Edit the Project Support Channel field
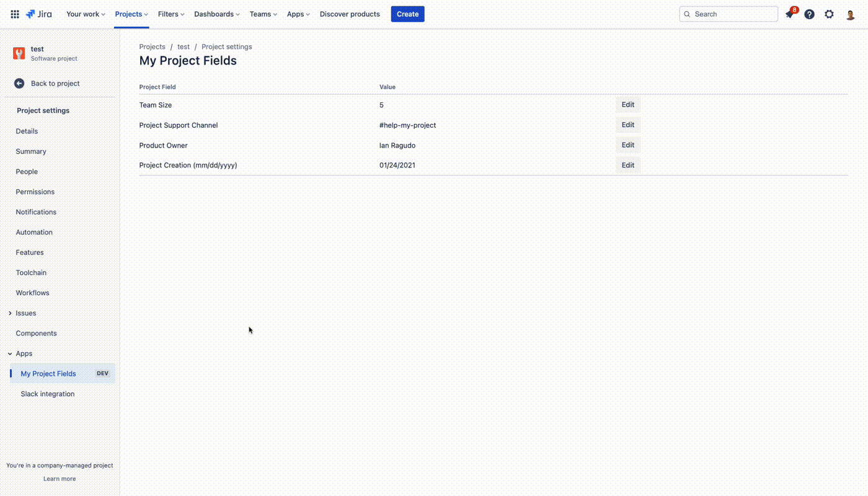This screenshot has height=496, width=868. [x=628, y=125]
